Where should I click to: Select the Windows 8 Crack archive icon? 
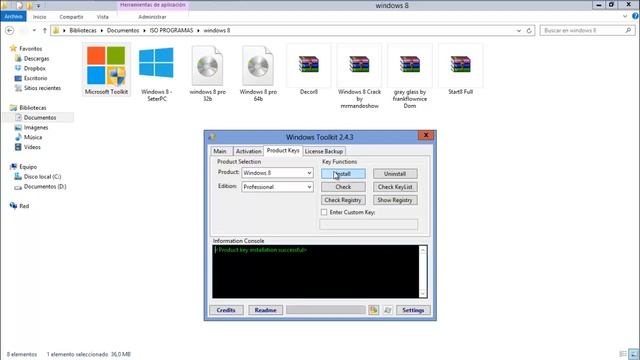click(x=359, y=64)
